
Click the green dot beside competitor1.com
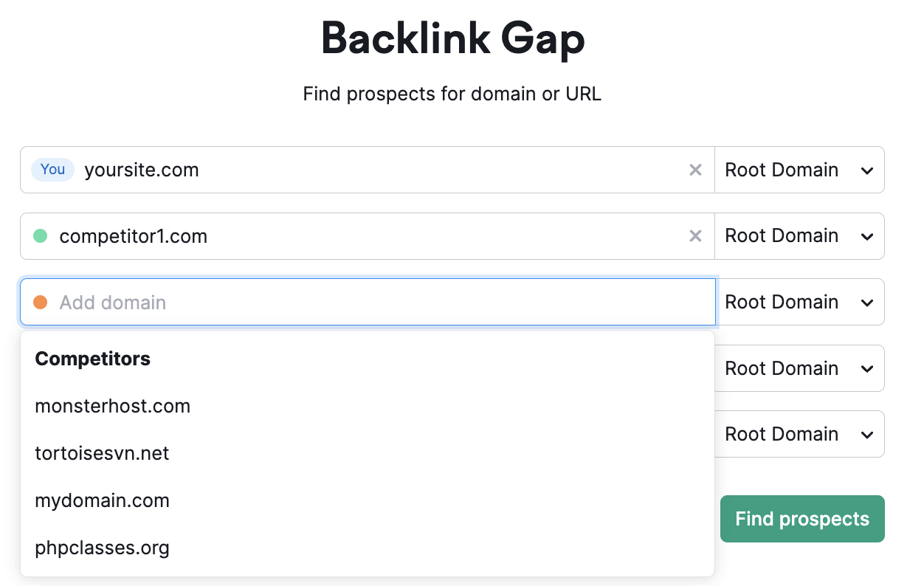[x=40, y=236]
